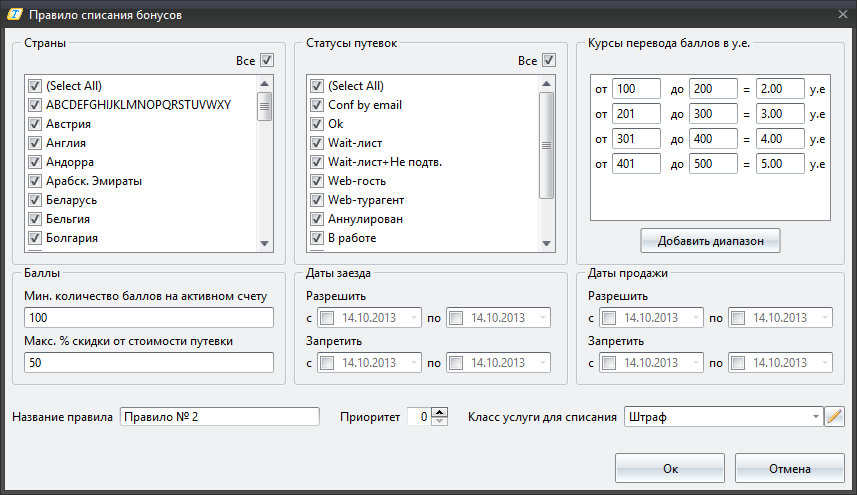Decrease the Приоритет value with down arrow
Viewport: 857px width, 495px height.
point(439,421)
